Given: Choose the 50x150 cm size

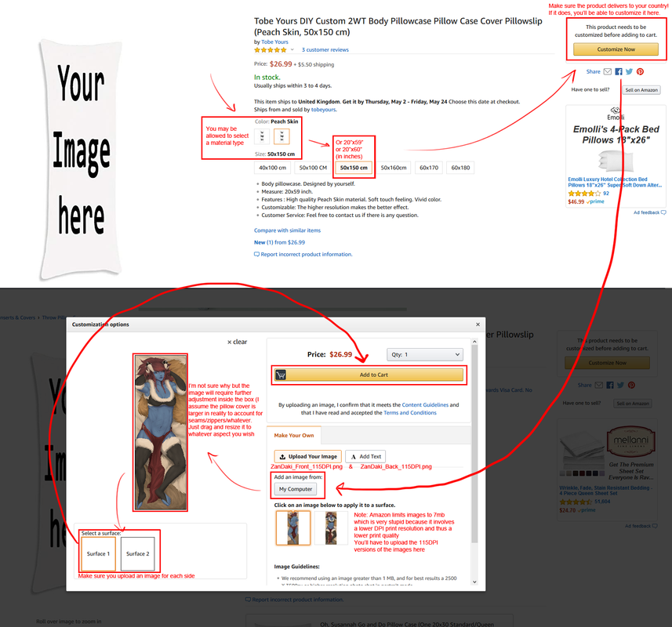Looking at the screenshot, I should point(354,168).
